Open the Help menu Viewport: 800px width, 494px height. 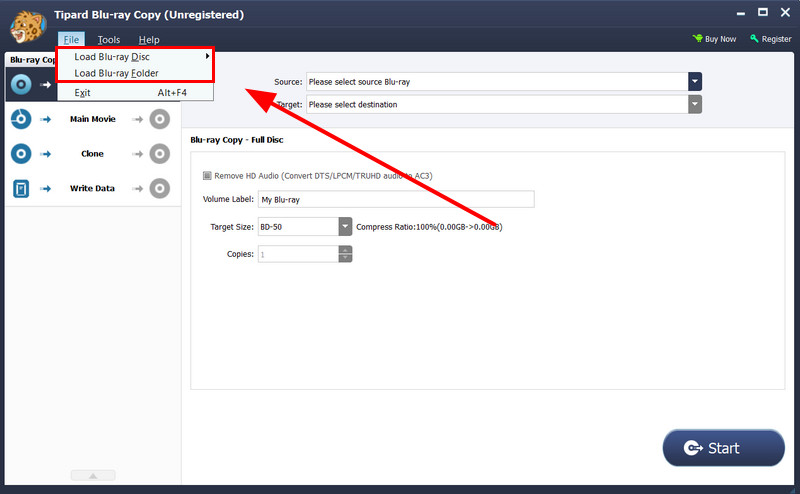click(149, 39)
